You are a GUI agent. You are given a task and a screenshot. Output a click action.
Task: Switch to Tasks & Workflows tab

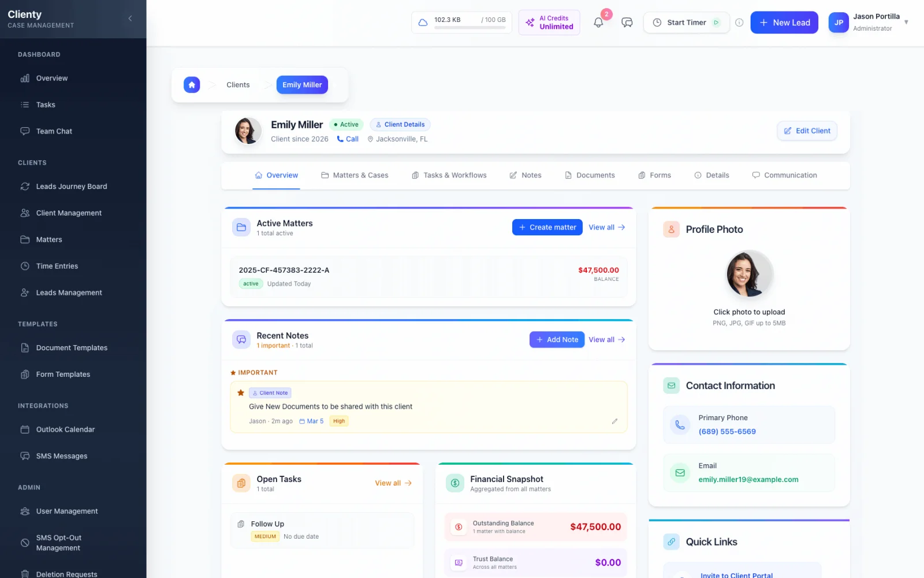pyautogui.click(x=449, y=175)
